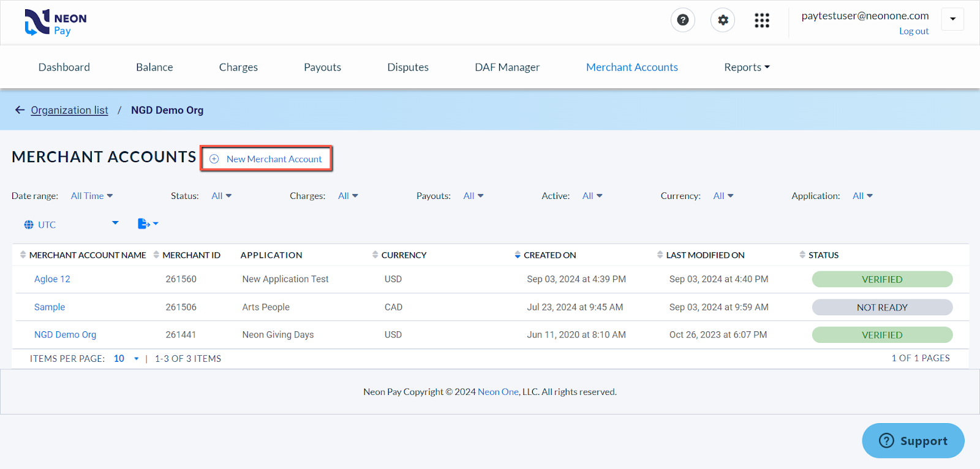Click the back arrow beside Organization list
This screenshot has height=469, width=980.
click(20, 110)
